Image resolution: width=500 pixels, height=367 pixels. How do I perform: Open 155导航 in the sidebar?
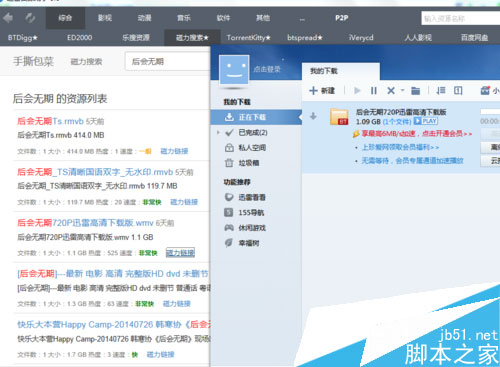tap(251, 212)
